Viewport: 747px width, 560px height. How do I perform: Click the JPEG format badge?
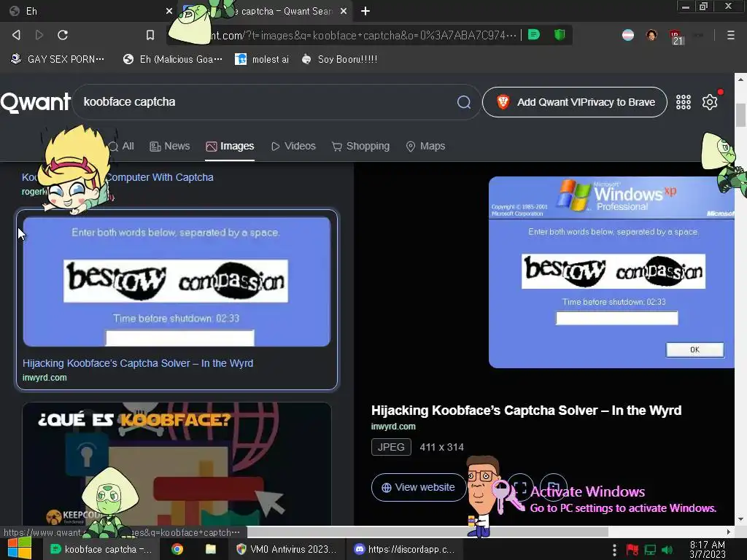tap(391, 447)
